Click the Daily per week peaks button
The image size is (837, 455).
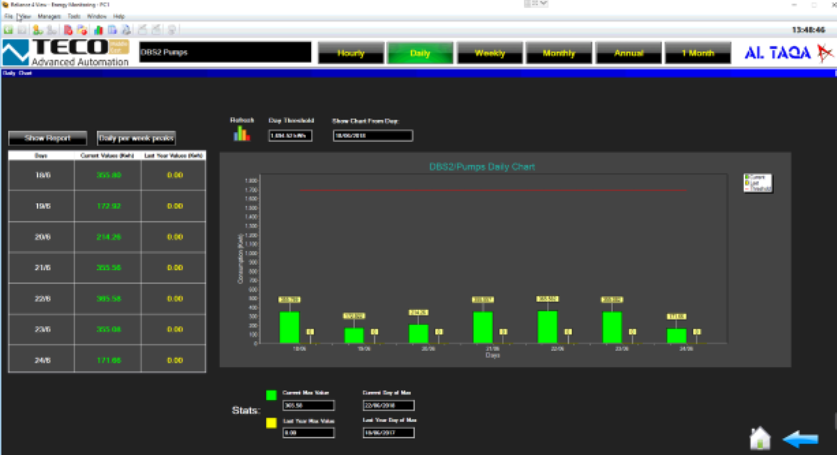136,137
